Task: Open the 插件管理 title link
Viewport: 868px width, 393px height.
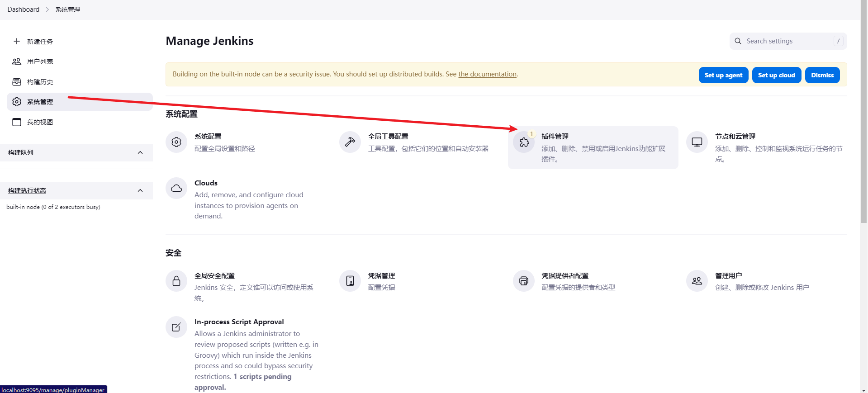Action: point(555,137)
